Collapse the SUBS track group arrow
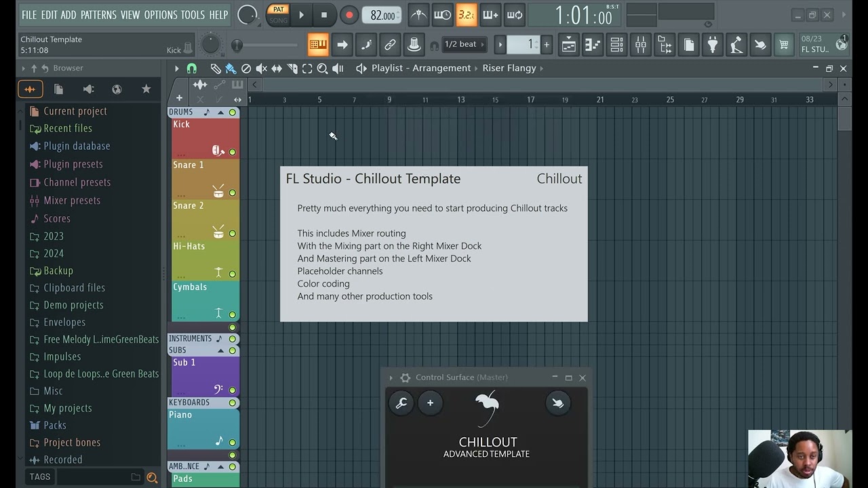Screen dimensions: 868x488 [x=220, y=350]
